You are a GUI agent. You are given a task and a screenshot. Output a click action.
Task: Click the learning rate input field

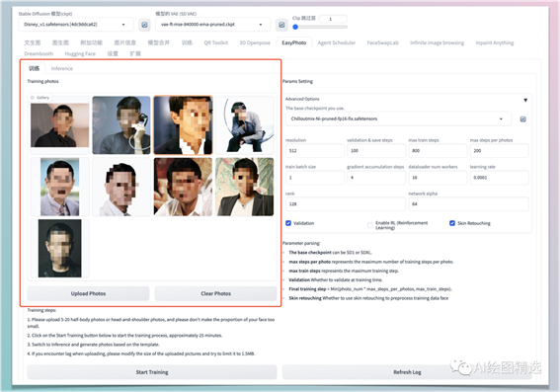(499, 178)
